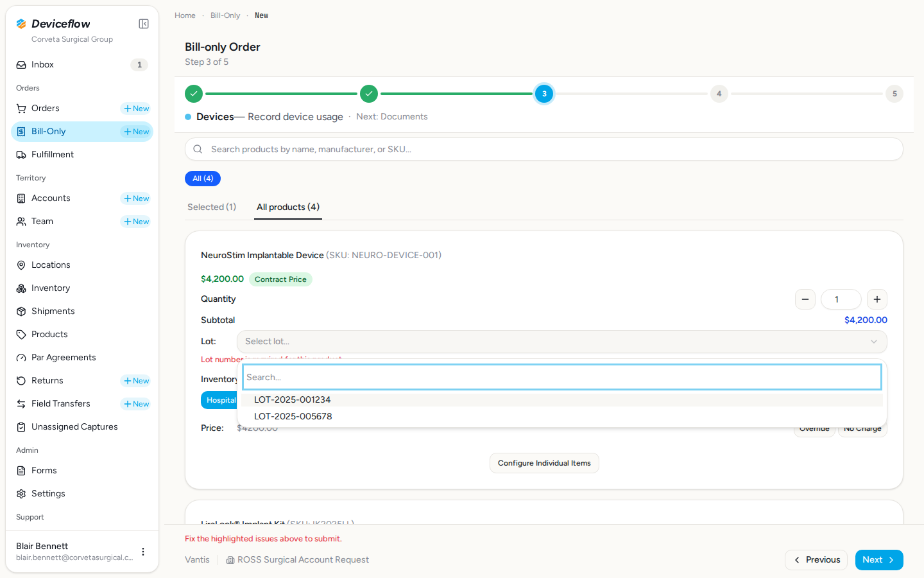Viewport: 924px width, 578px height.
Task: Open Par Agreements page
Action: tap(82, 358)
